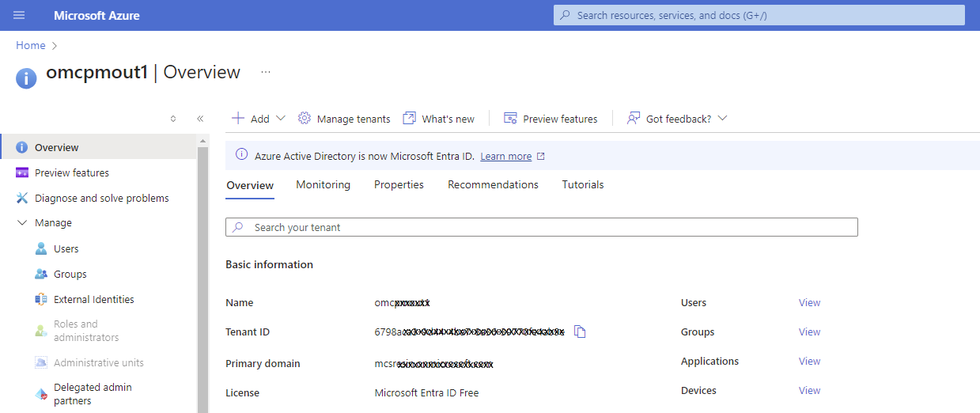Viewport: 980px width, 413px height.
Task: Open Groups in the sidebar
Action: click(x=70, y=274)
